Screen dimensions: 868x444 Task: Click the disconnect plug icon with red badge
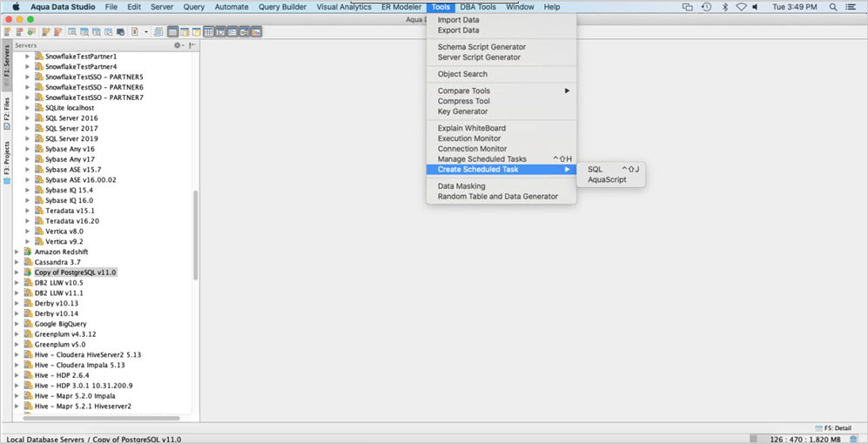(58, 32)
